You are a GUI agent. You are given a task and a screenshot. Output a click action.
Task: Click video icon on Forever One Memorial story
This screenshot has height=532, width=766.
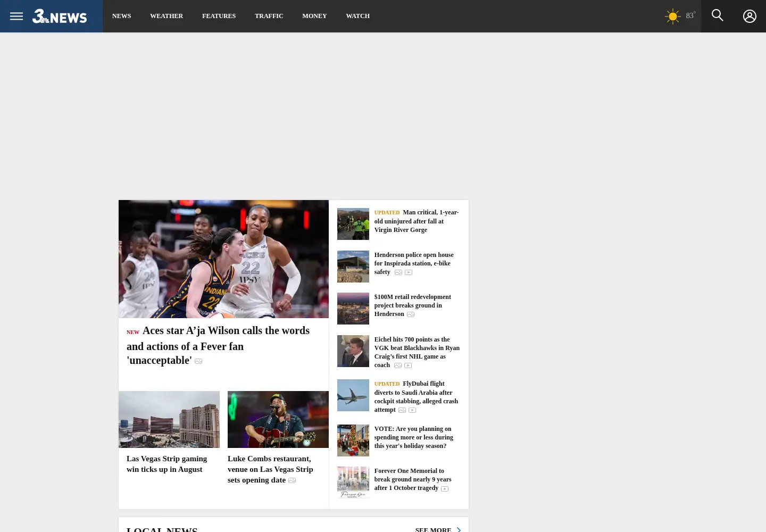coord(445,489)
